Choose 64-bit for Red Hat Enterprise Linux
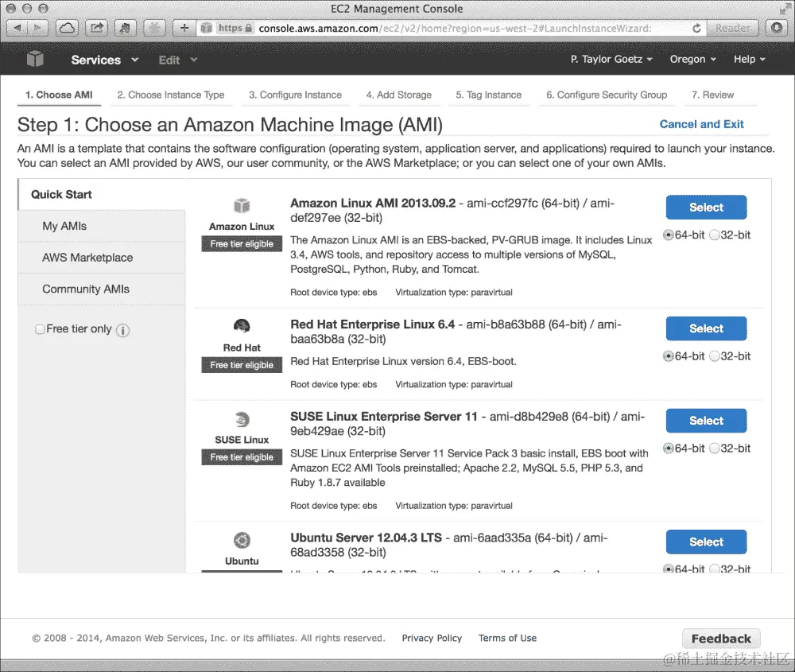Viewport: 795px width, 672px height. [669, 356]
